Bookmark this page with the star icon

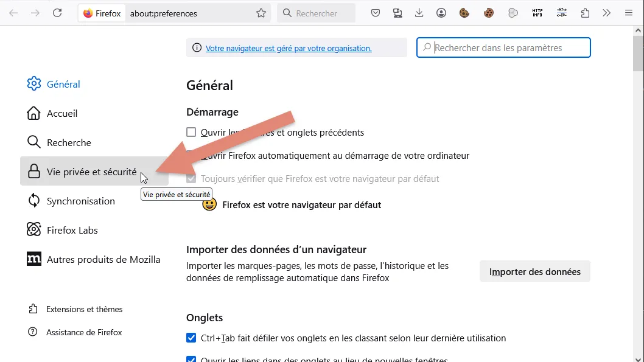261,13
